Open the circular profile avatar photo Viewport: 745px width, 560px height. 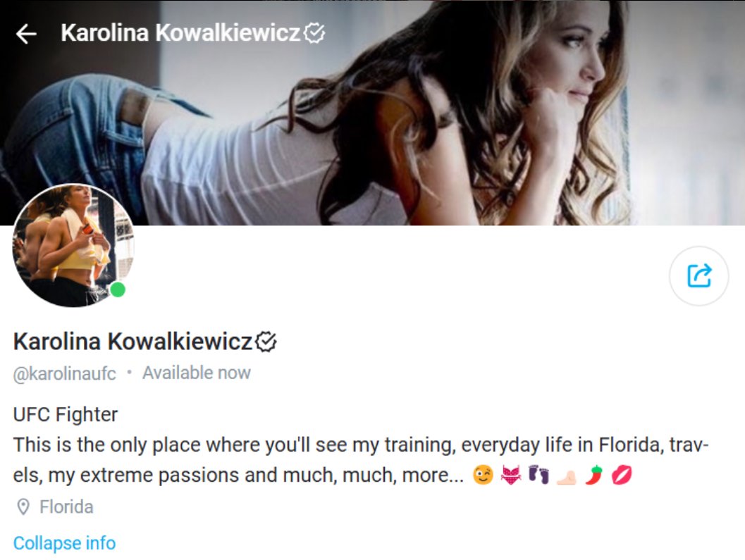click(x=73, y=246)
